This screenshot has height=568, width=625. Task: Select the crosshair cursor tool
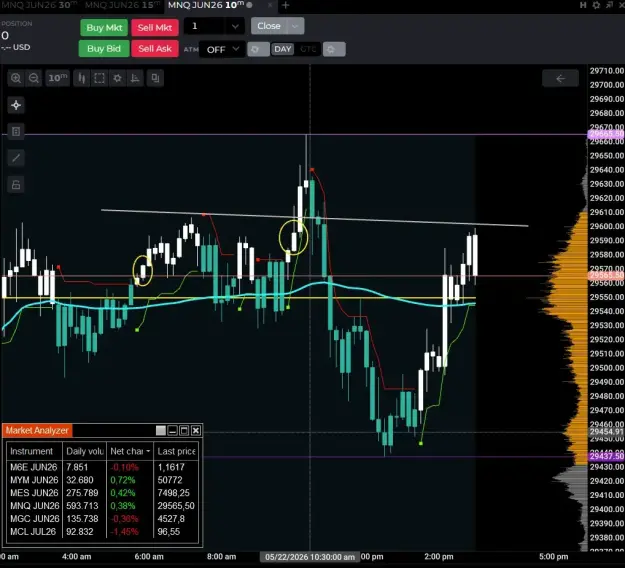point(16,105)
